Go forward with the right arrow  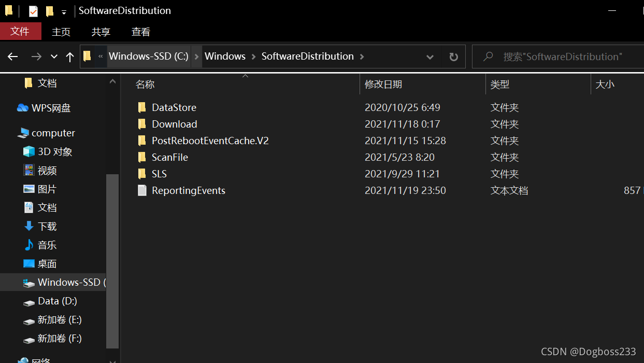pos(36,57)
